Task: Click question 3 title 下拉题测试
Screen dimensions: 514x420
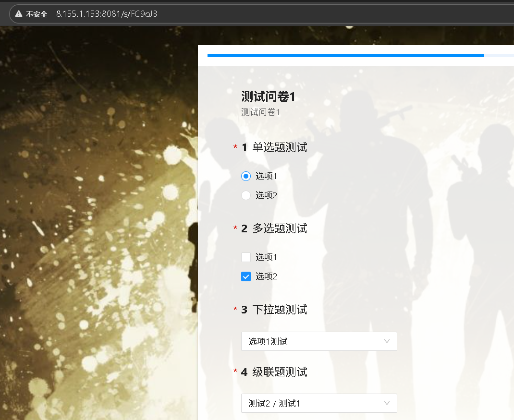Action: [280, 310]
